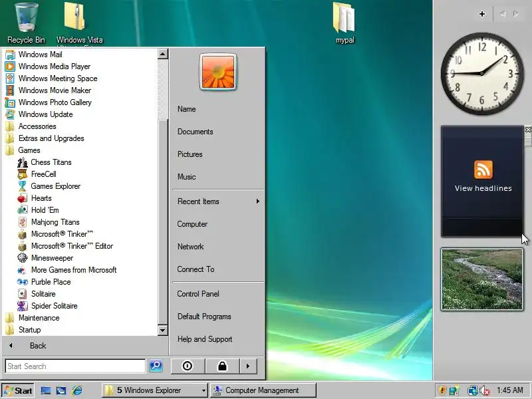Expand Recent Items submenu arrow
532x399 pixels.
[x=258, y=201]
